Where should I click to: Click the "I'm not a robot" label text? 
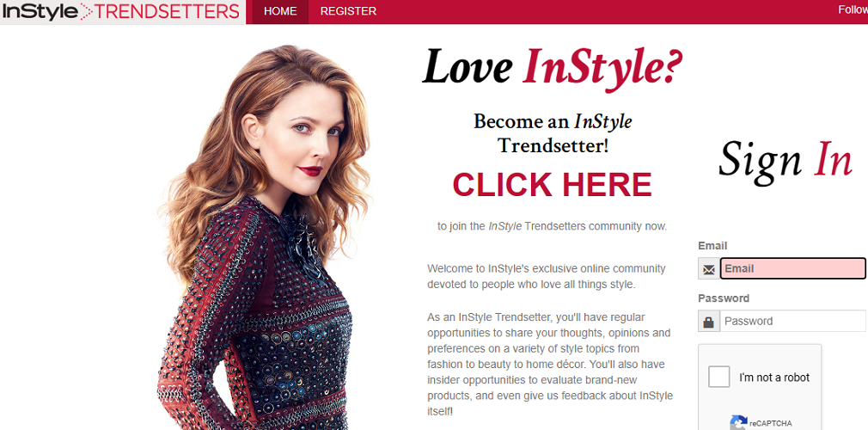point(773,378)
